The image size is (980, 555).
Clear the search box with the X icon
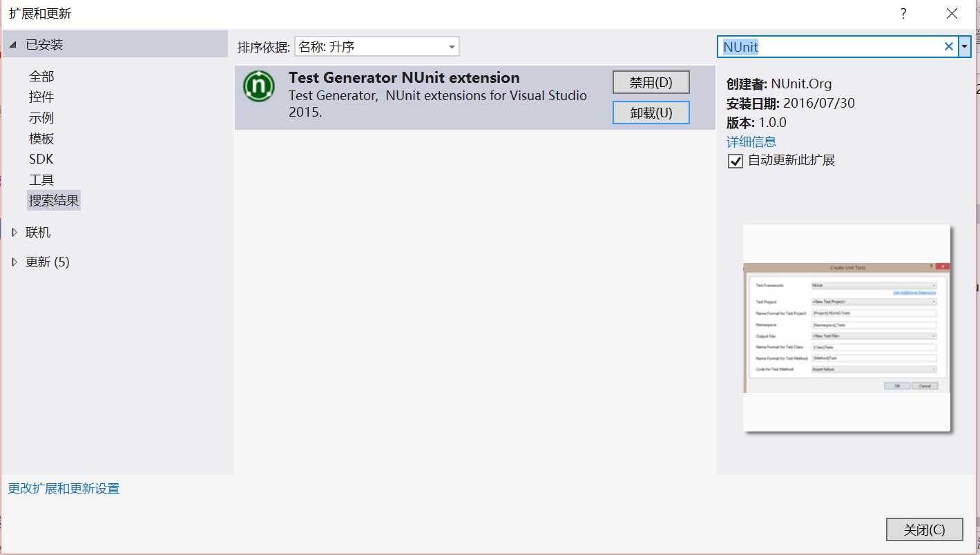948,47
